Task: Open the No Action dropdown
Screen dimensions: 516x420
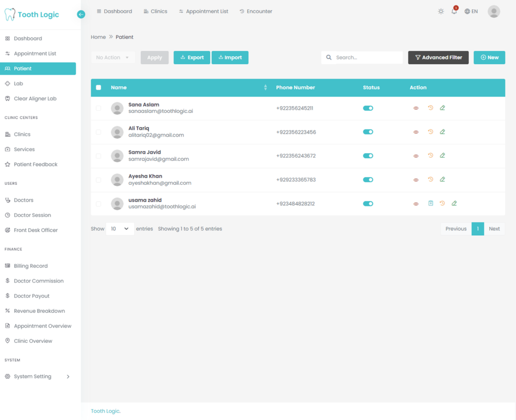Action: coord(113,57)
